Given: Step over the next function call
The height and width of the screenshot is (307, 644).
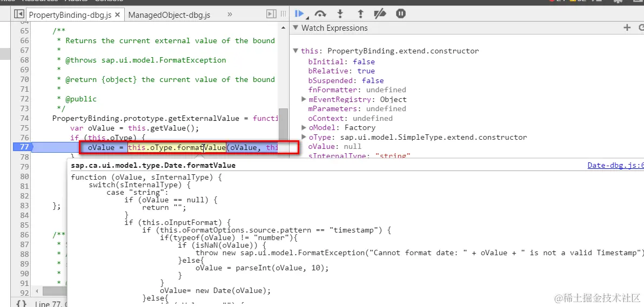Looking at the screenshot, I should pos(320,14).
